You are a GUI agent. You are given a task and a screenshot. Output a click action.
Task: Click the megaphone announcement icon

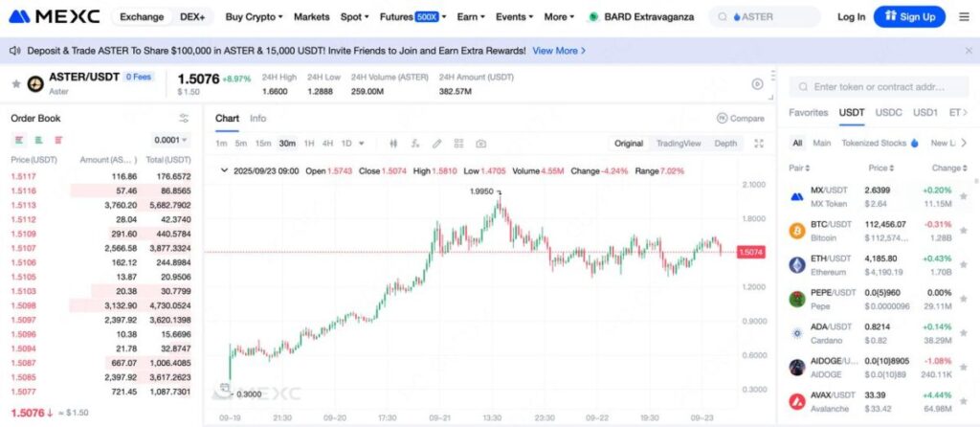[x=14, y=51]
